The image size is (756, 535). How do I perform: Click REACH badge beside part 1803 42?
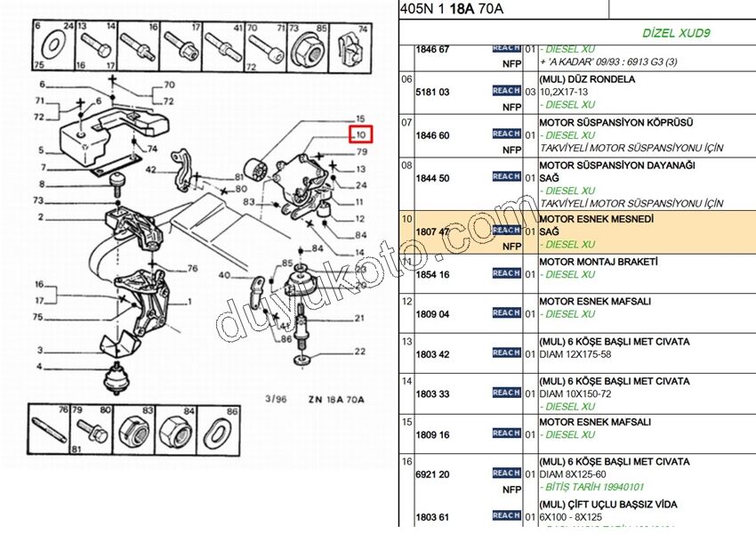506,353
